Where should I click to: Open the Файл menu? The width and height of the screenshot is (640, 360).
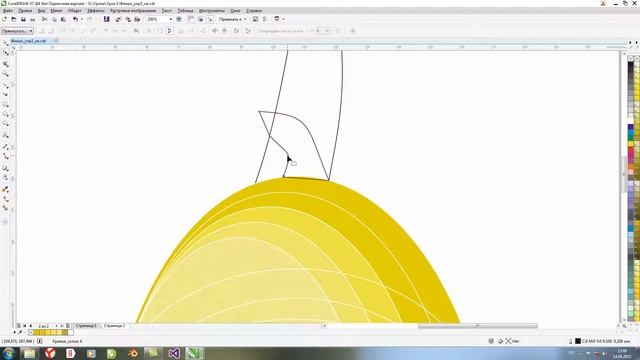[x=7, y=11]
